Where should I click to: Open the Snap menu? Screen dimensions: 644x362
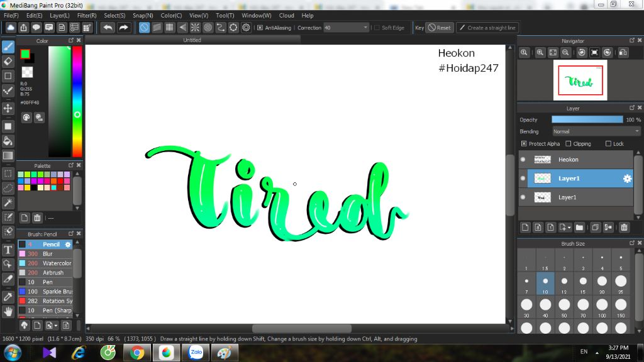(x=143, y=16)
